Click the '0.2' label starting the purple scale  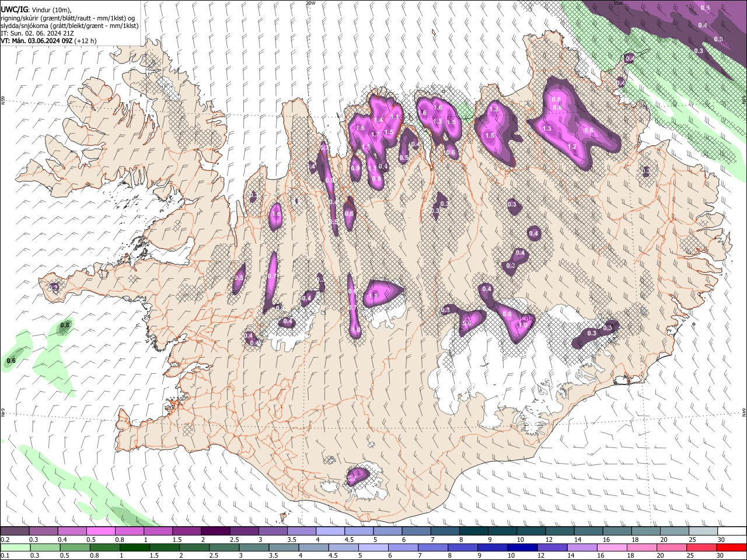pos(5,540)
